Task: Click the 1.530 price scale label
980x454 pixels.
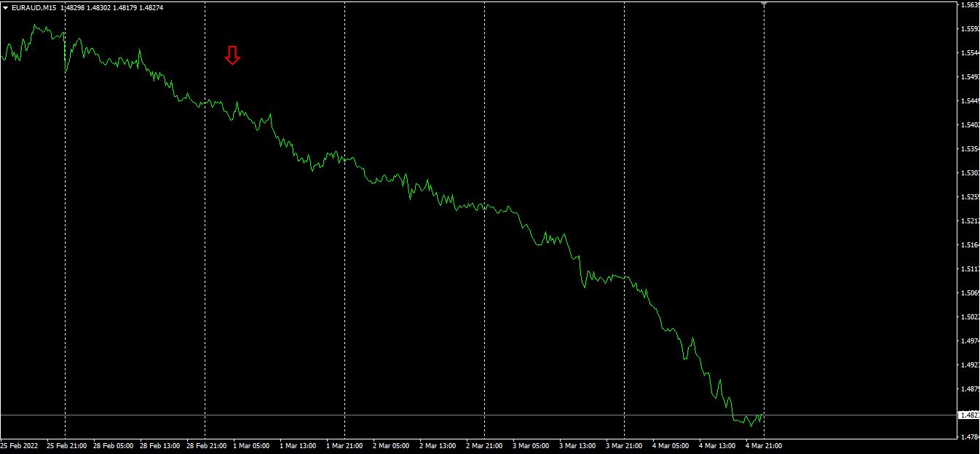Action: pyautogui.click(x=970, y=173)
